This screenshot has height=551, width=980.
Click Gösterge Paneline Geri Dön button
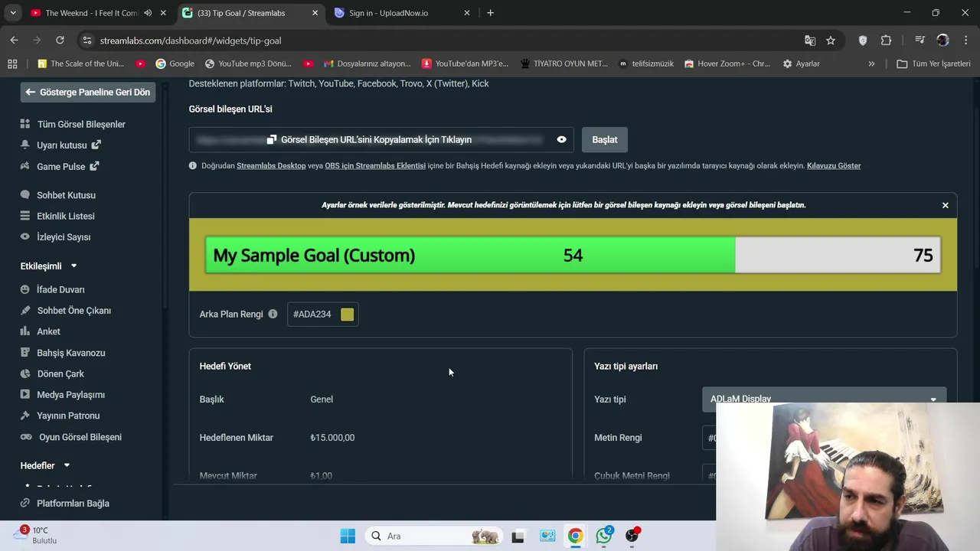(x=87, y=92)
